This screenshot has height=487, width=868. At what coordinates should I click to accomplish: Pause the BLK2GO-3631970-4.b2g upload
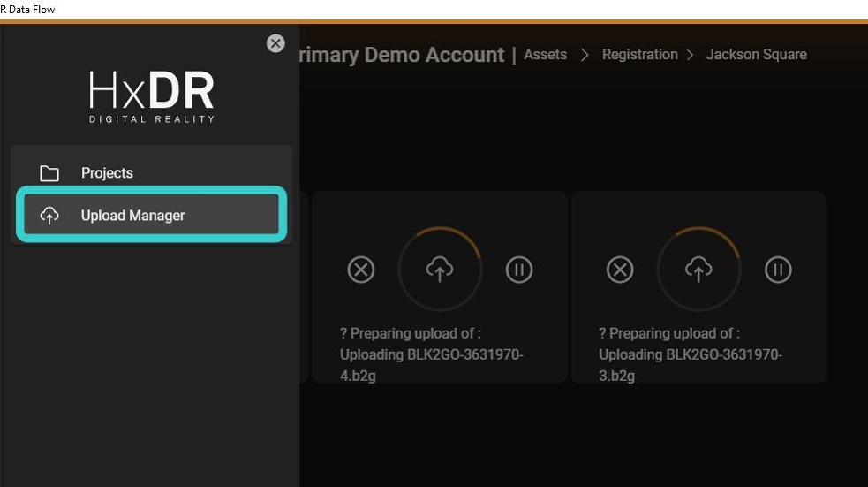(518, 270)
